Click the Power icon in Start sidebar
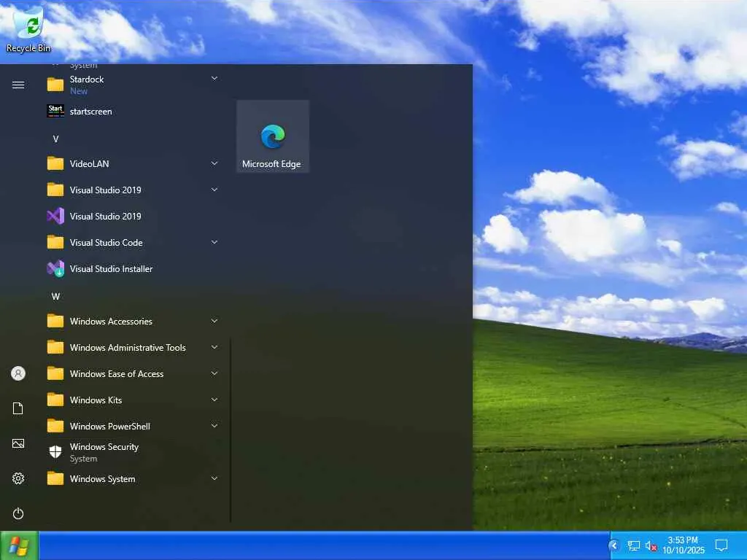Screen dimensions: 747x560 [x=18, y=513]
